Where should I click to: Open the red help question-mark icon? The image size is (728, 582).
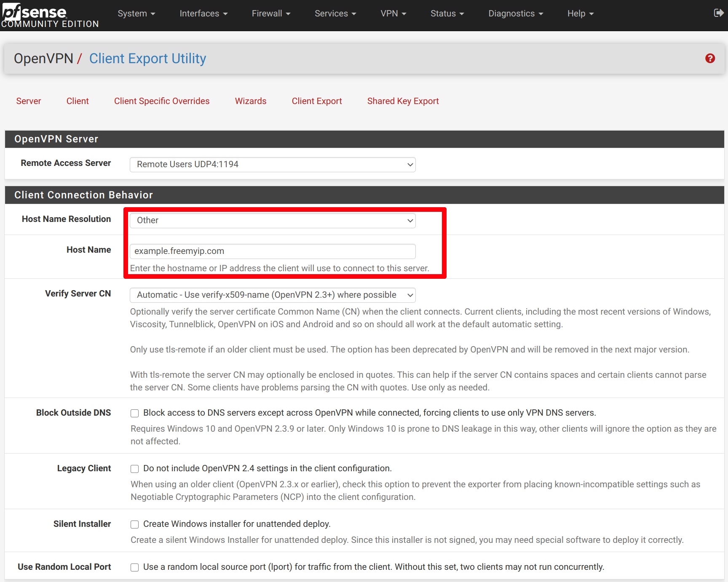pyautogui.click(x=710, y=59)
